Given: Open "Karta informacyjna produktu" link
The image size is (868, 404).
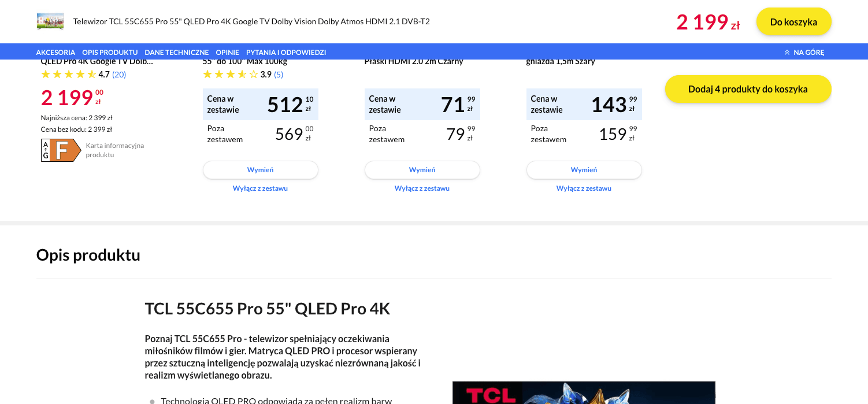Looking at the screenshot, I should click(x=114, y=150).
